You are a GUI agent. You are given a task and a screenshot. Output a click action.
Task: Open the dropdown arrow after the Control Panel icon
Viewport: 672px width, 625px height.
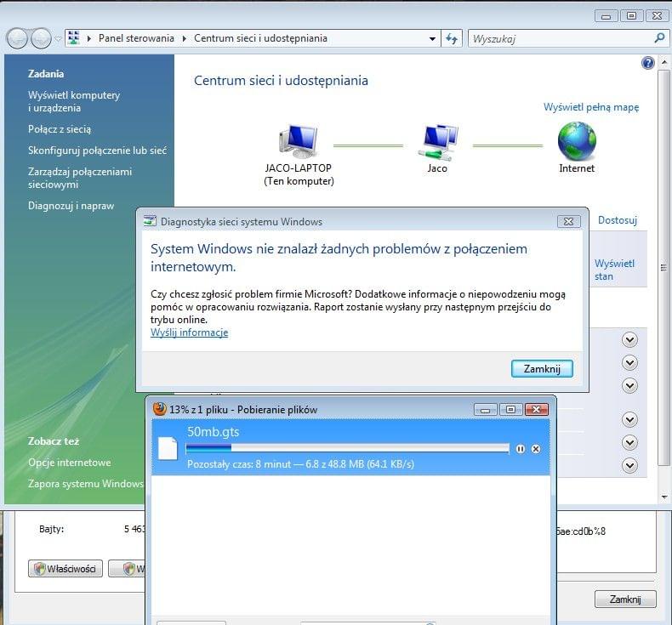click(89, 38)
